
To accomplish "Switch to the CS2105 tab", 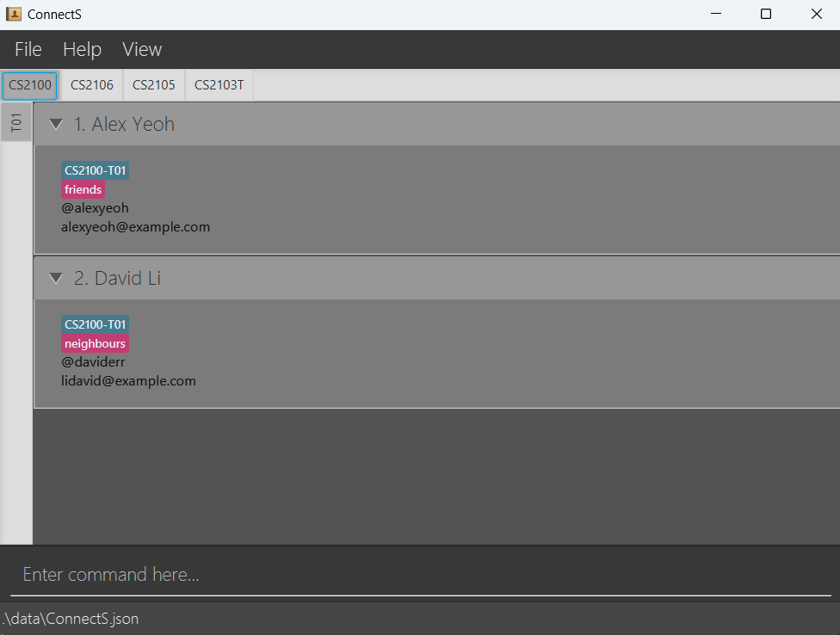I will (x=153, y=84).
